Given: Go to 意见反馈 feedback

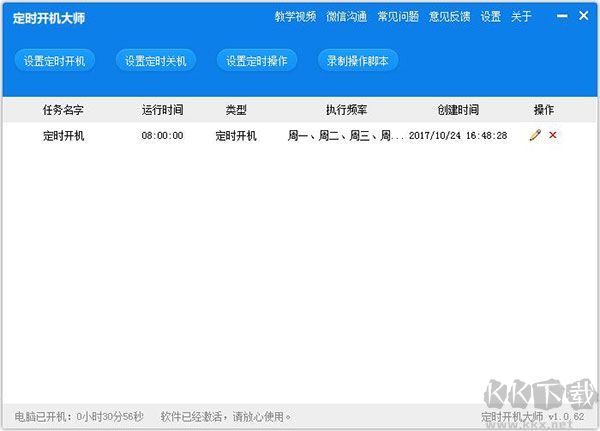Looking at the screenshot, I should pyautogui.click(x=448, y=17).
